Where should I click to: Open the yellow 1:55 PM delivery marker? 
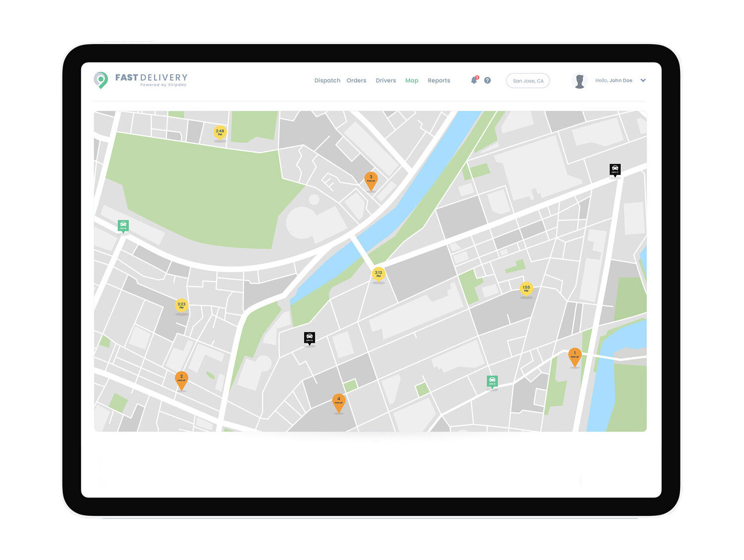[x=526, y=289]
